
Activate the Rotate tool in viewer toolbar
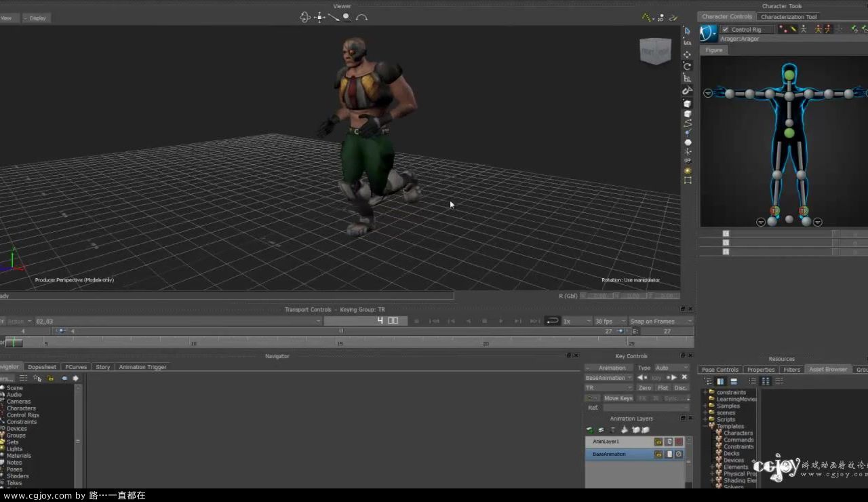click(687, 66)
